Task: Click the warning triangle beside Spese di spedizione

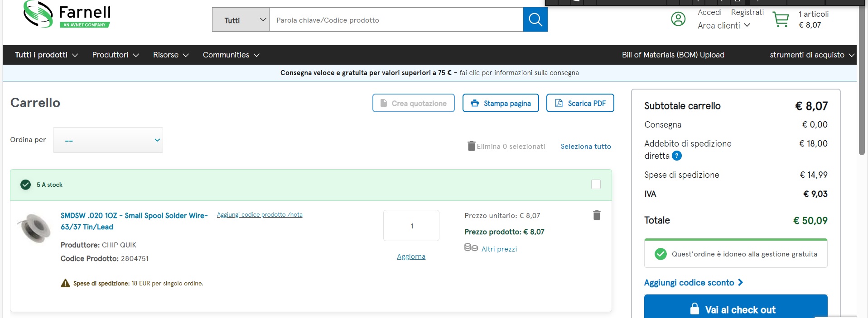Action: (66, 283)
